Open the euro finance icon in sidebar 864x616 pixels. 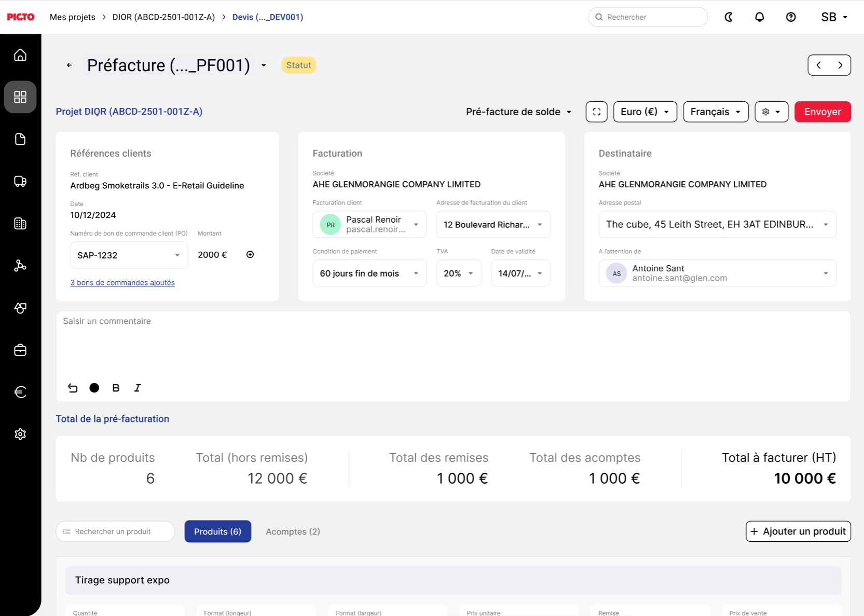pyautogui.click(x=20, y=392)
